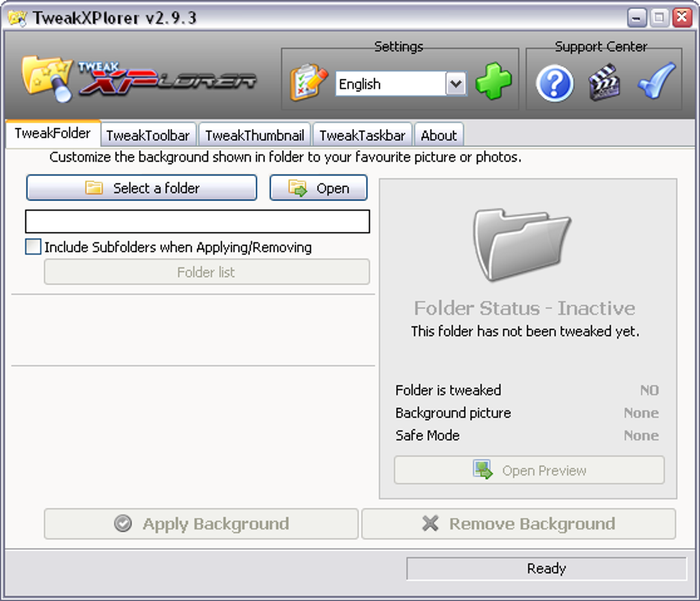Switch to the TweakThumbnail tab
This screenshot has height=601, width=700.
tap(254, 134)
